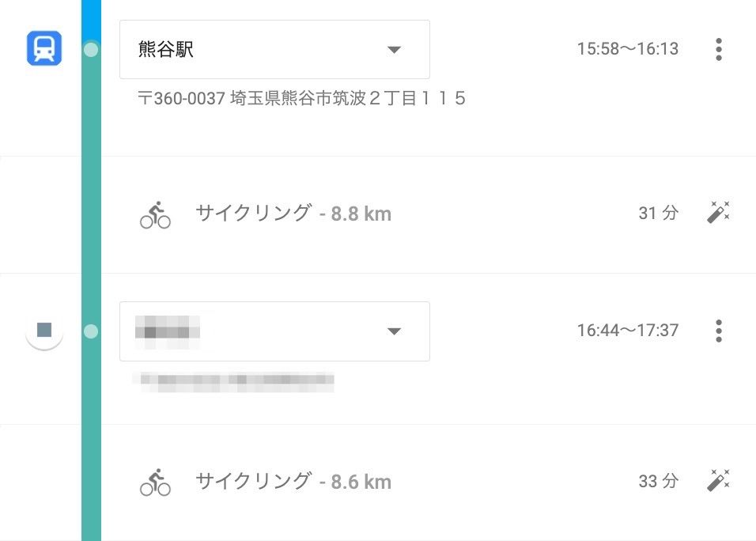This screenshot has height=541, width=756.
Task: Open the edit wand for the 33分 ride
Action: point(718,480)
